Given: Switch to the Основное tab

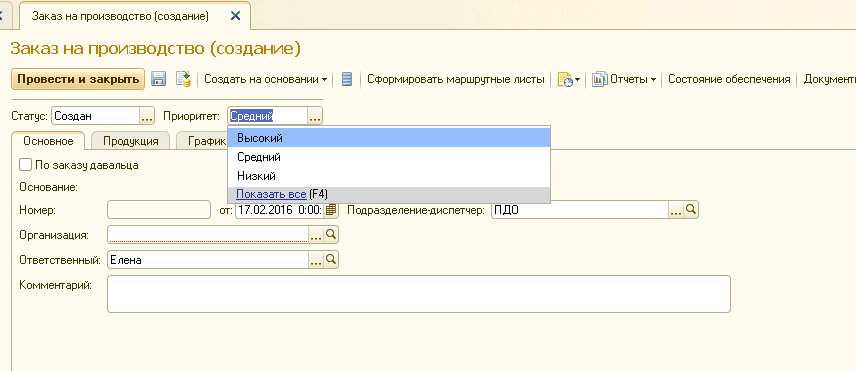Looking at the screenshot, I should 48,141.
